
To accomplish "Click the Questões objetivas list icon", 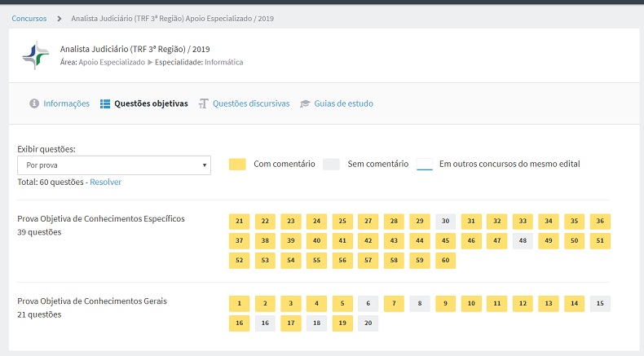I will tap(105, 104).
